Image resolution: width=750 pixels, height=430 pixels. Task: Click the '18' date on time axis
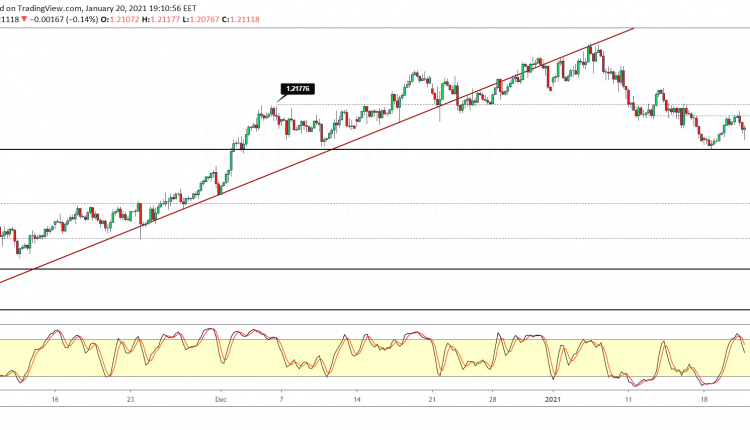coord(704,399)
